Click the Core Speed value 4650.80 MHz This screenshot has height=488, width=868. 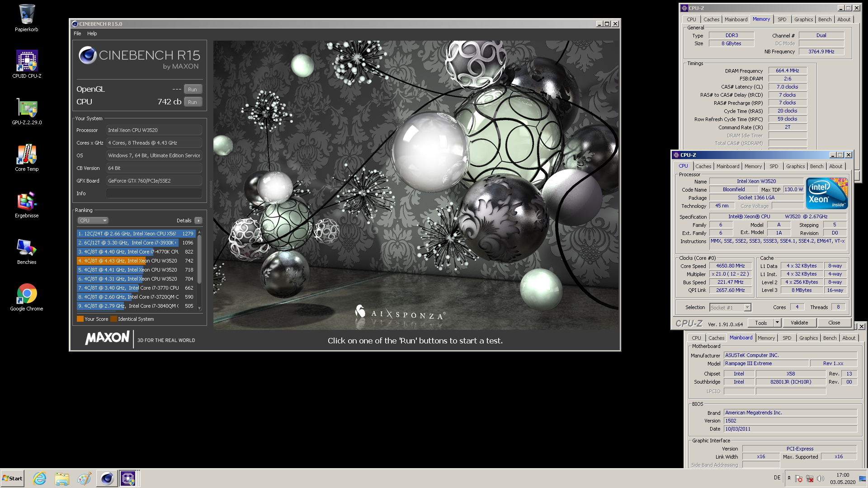730,266
